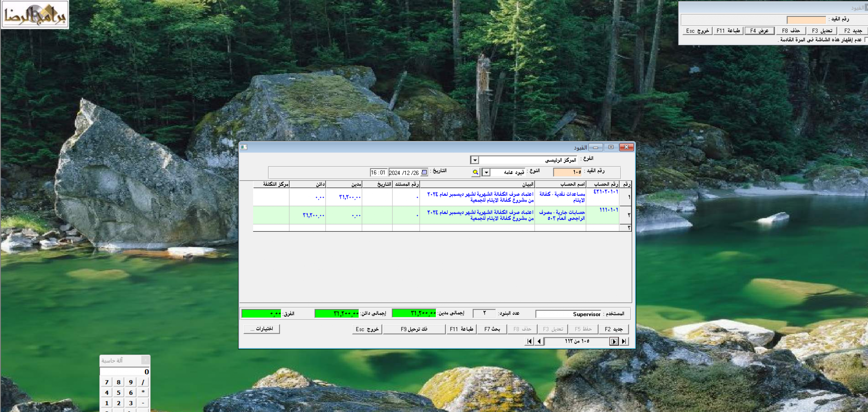Click calculator key 5
Screen dimensions: 868x412
[x=119, y=392]
